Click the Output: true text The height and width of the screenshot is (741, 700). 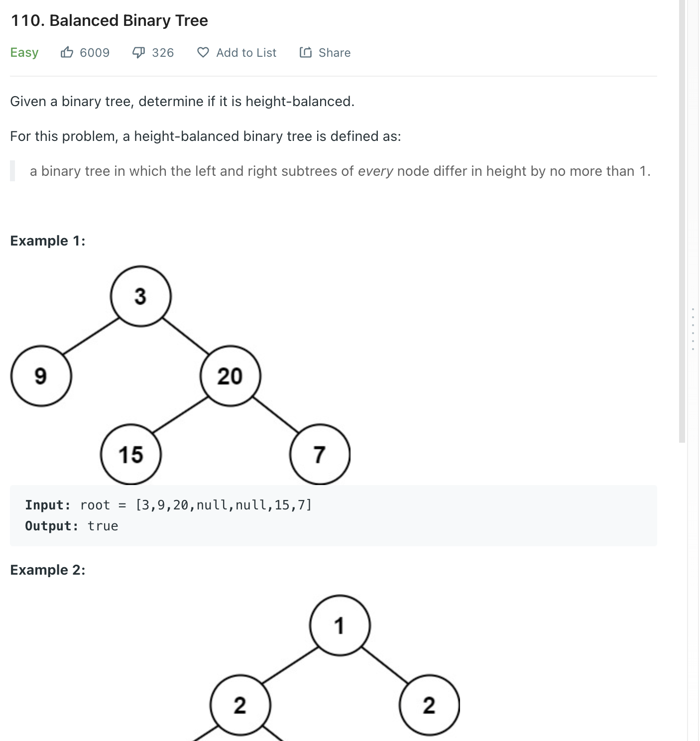[72, 525]
